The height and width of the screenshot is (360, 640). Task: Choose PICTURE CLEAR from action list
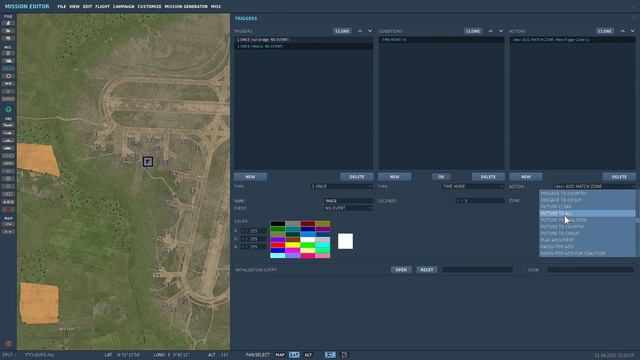[587, 207]
